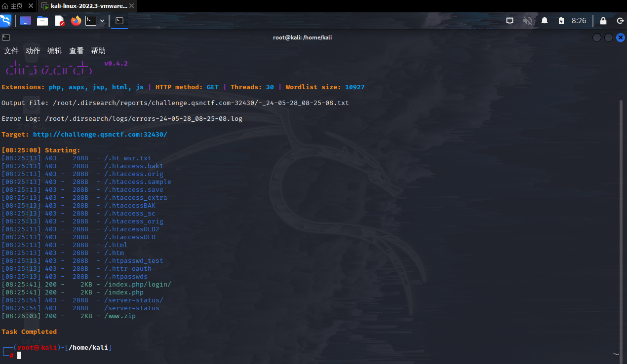The image size is (627, 364).
Task: Open the Kali applications menu
Action: click(6, 21)
